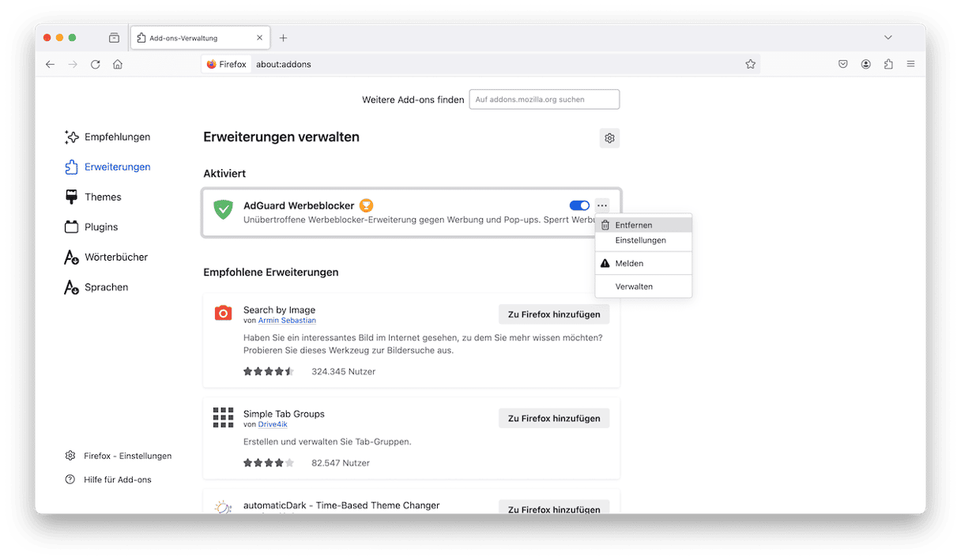Open Firefox - Einstellungen link
Screen dimensions: 961x560
(119, 456)
